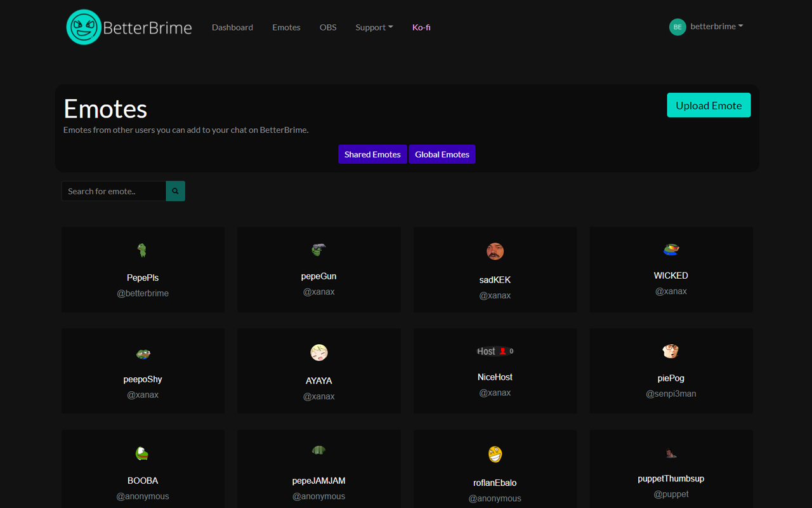Click the sadKEK emote name
Screen dimensions: 812x508
[x=495, y=280]
